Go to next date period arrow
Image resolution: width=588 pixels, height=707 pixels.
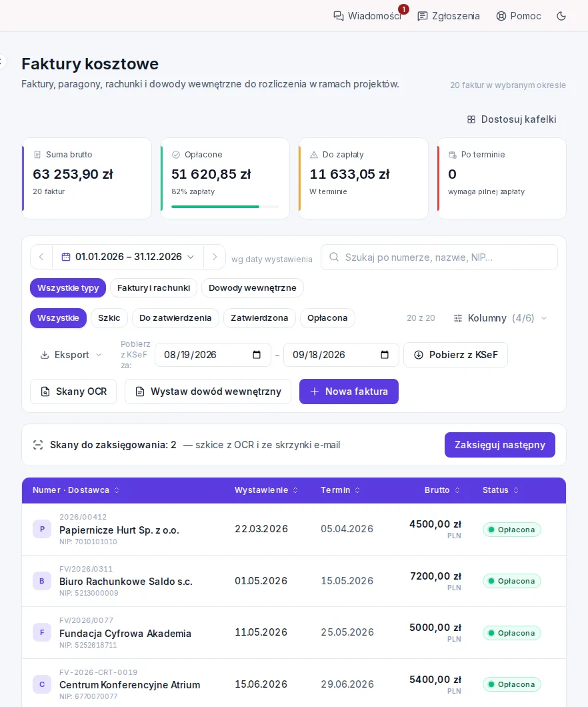click(215, 257)
